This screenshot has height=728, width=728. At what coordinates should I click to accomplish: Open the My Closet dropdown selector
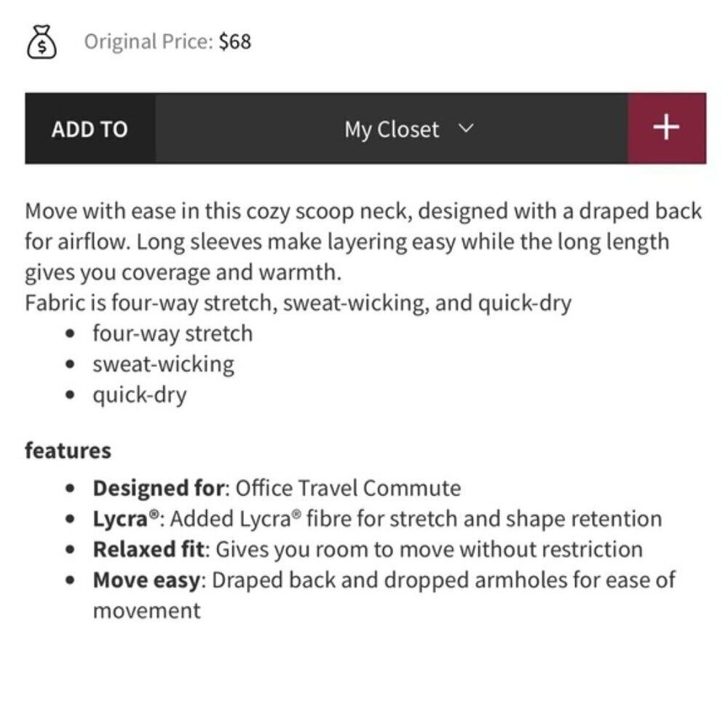pos(392,128)
